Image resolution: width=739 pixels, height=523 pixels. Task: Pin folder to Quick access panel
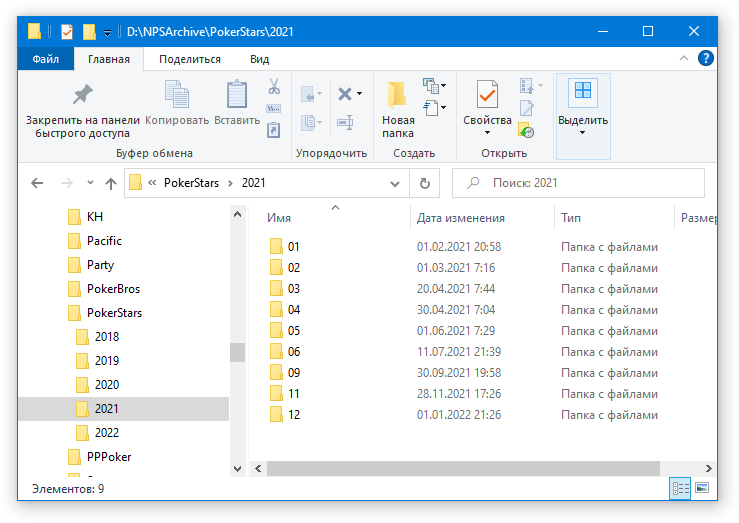coord(82,109)
